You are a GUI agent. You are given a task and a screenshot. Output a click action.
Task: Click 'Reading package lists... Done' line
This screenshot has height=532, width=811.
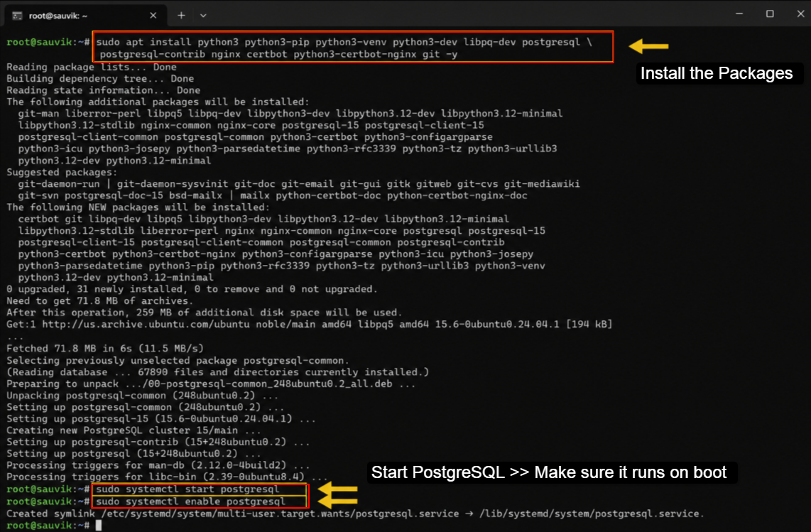pyautogui.click(x=92, y=67)
